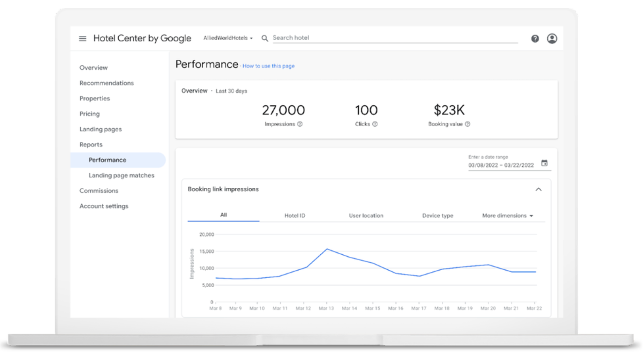Open help via the question mark icon
644x362 pixels.
pos(535,39)
